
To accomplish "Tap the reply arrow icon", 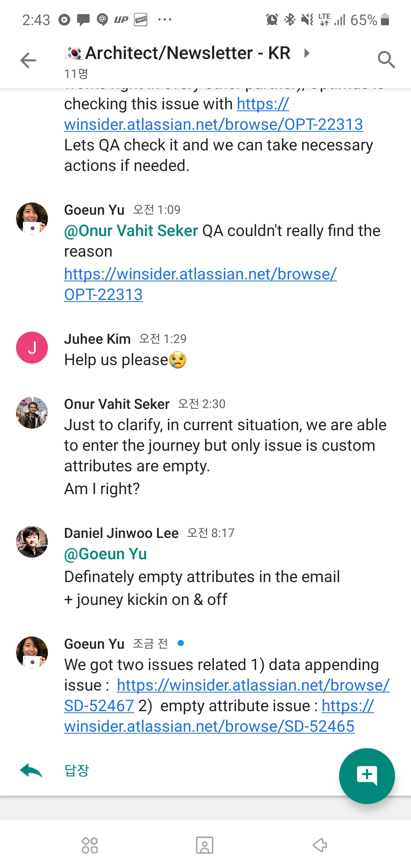I will click(31, 771).
